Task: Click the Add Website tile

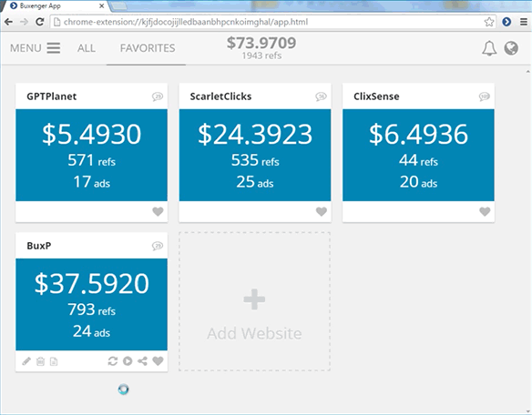Action: pos(254,301)
